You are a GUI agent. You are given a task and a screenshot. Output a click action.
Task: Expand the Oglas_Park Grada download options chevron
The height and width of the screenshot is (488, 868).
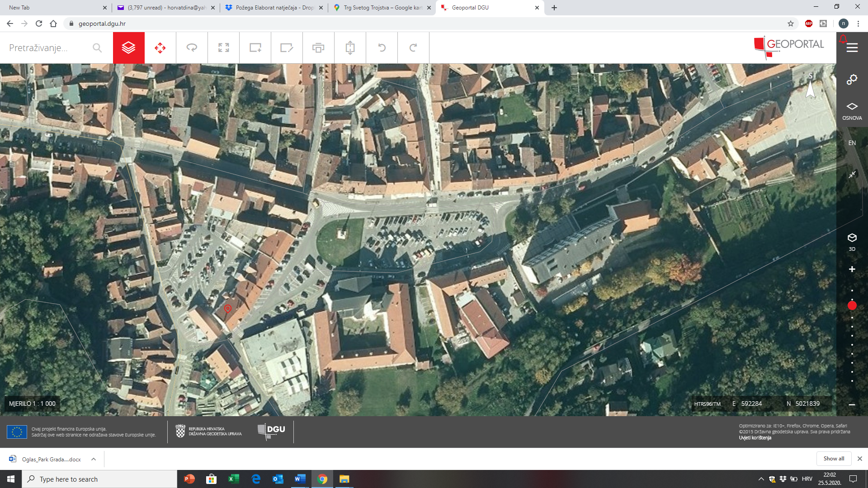tap(94, 459)
